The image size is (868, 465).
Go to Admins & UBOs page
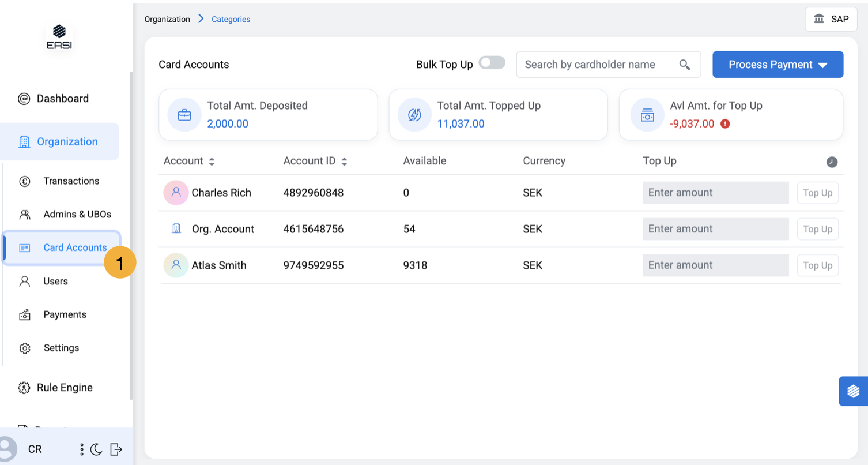pyautogui.click(x=77, y=215)
